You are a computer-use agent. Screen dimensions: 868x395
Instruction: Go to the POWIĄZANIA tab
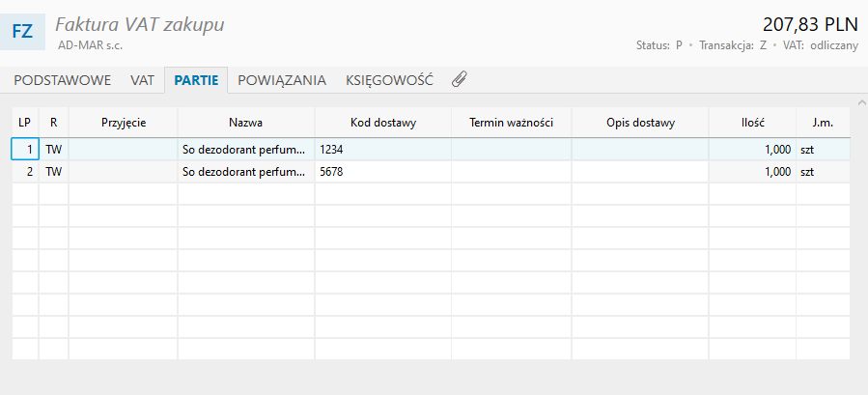[282, 81]
